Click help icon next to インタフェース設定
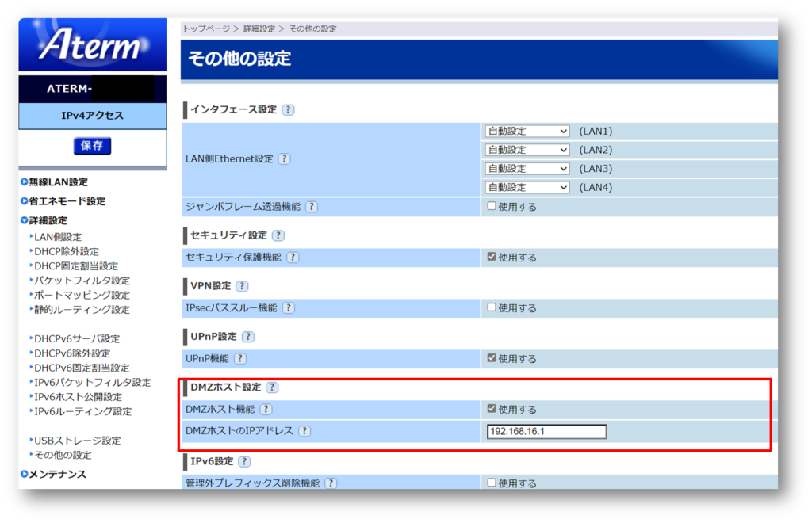 [x=288, y=110]
